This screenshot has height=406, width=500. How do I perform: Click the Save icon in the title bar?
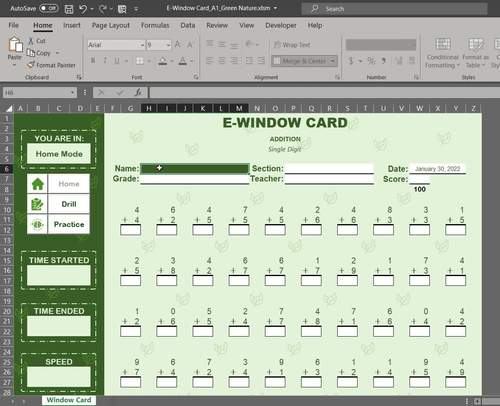[69, 9]
